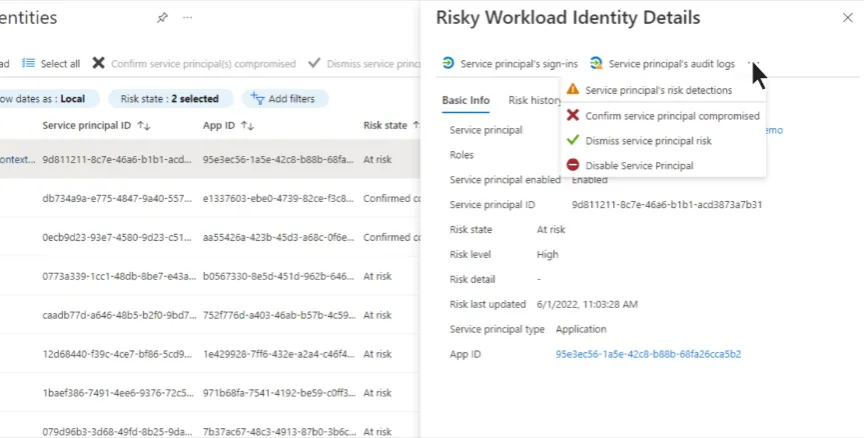Click Confirm service principal(s) compromised toolbar button
The image size is (864, 438).
(195, 63)
